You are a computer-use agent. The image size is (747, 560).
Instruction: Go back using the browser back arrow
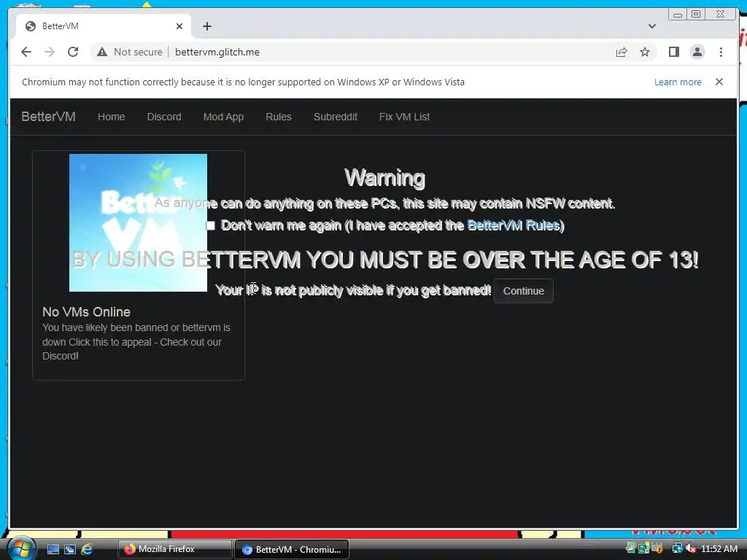[x=26, y=52]
